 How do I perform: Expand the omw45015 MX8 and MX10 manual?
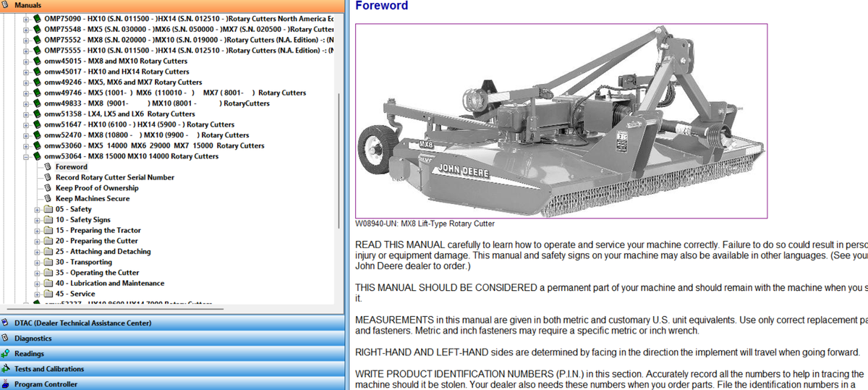pos(27,62)
